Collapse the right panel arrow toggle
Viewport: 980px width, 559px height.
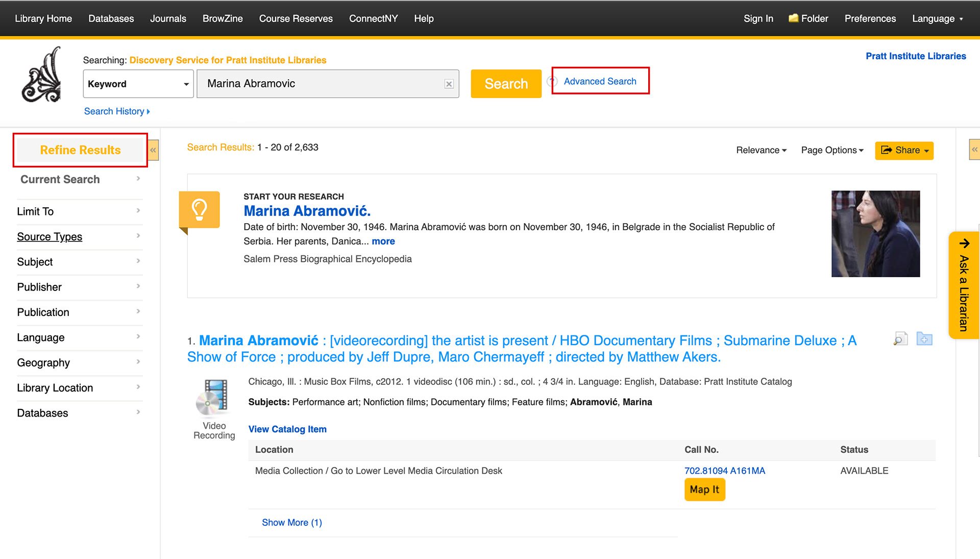974,150
